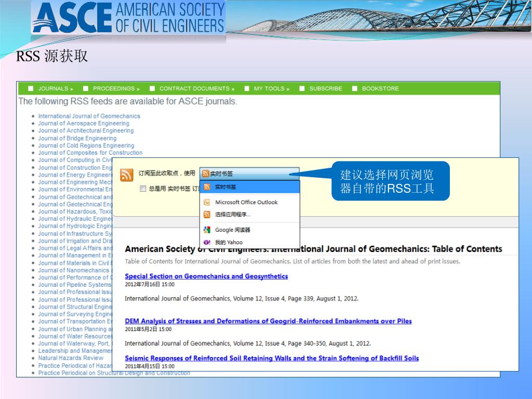Open DEM Analysis of Stresses and Deformations article
The width and height of the screenshot is (532, 399).
268,321
